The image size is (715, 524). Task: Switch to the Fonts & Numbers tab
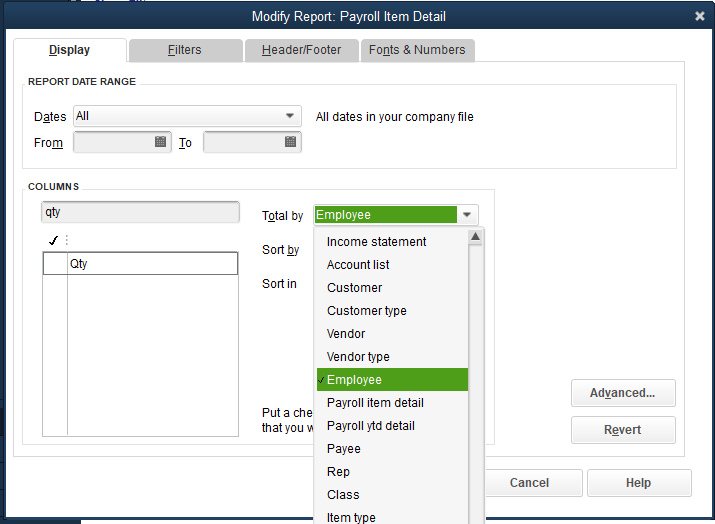point(417,50)
